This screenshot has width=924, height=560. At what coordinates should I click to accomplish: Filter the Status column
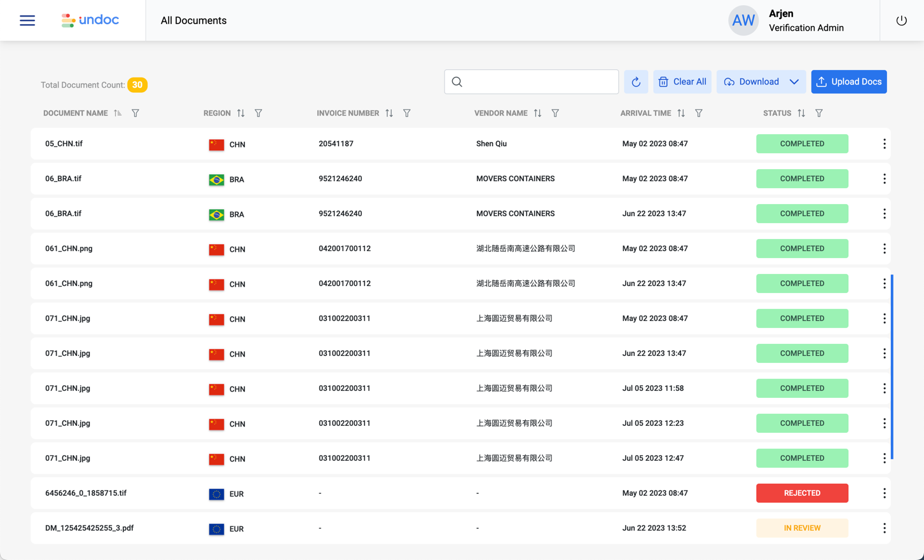pos(819,113)
